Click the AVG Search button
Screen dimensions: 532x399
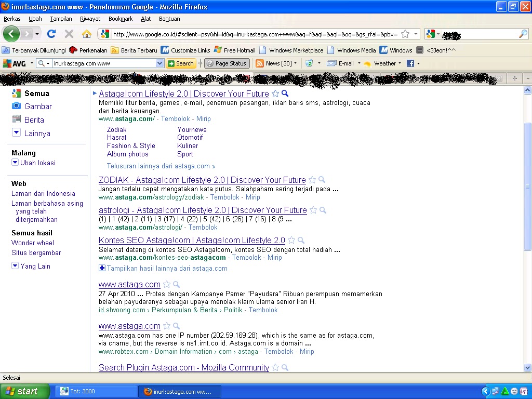(181, 63)
